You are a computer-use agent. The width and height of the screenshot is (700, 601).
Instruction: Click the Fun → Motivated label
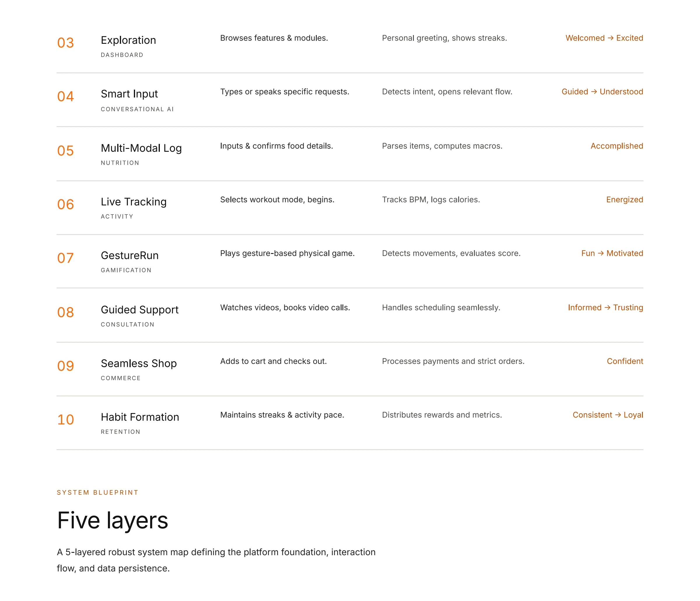(x=612, y=253)
